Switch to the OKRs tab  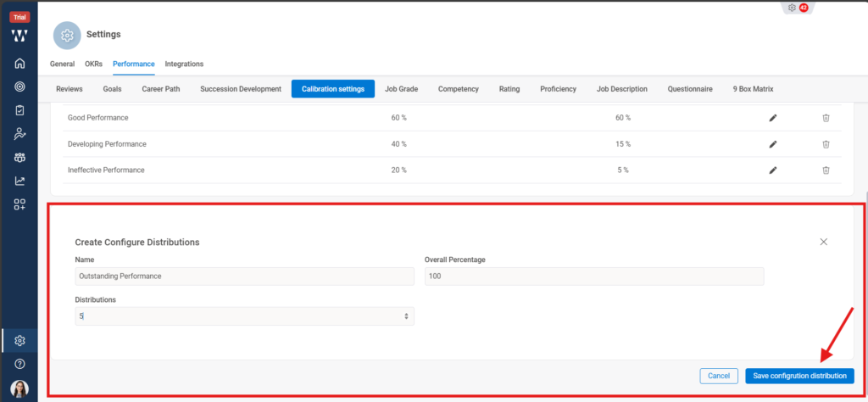point(93,64)
